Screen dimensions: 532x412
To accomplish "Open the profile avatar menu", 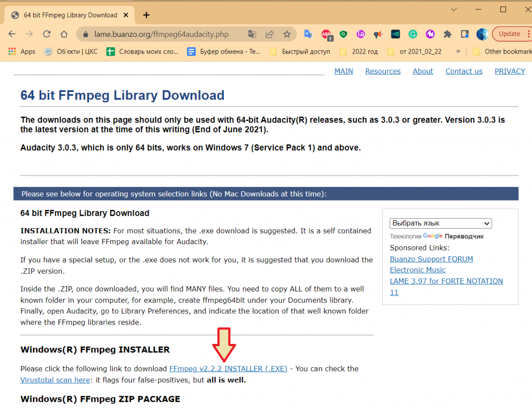I will 482,34.
